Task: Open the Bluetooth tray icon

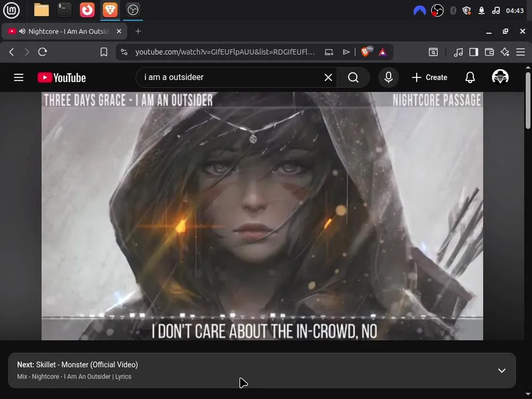Action: [x=453, y=11]
